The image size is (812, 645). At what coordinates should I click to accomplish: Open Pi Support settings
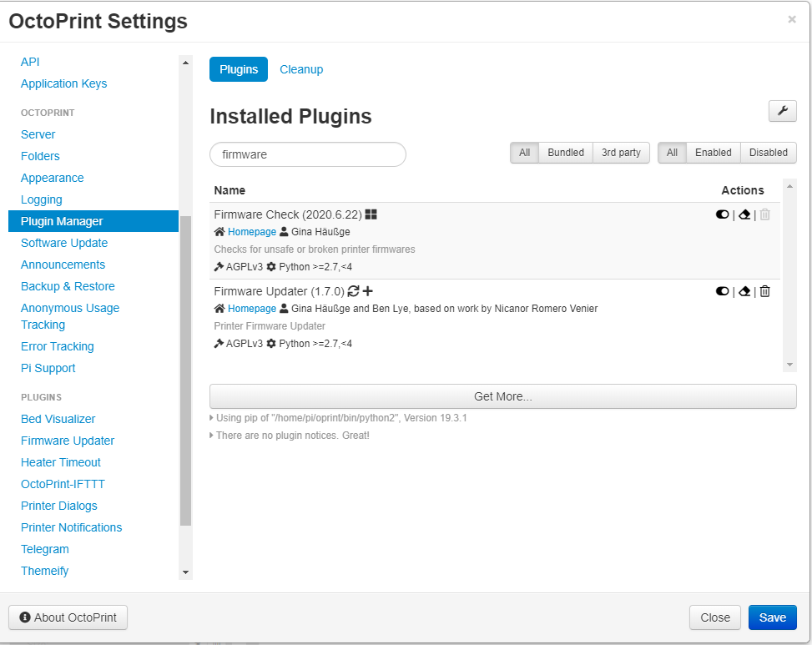48,368
